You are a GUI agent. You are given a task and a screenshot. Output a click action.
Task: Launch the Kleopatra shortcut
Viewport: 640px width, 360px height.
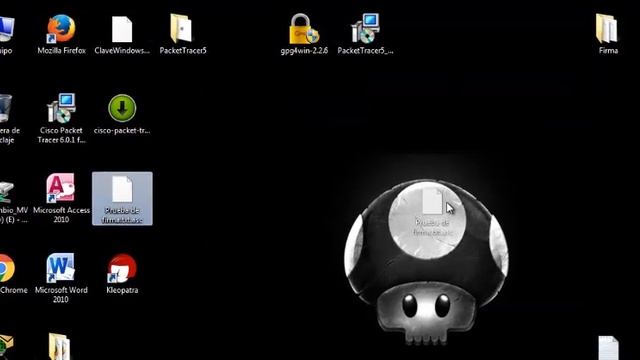[122, 269]
